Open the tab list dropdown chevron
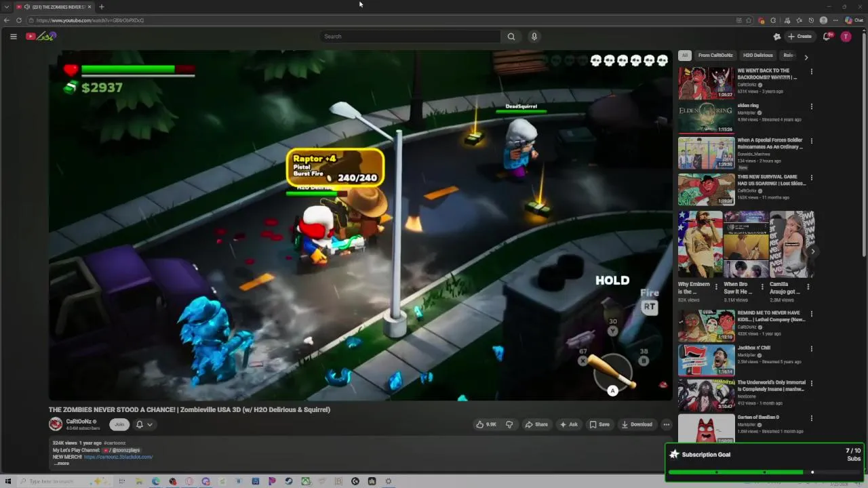Viewport: 868px width, 488px height. point(6,7)
